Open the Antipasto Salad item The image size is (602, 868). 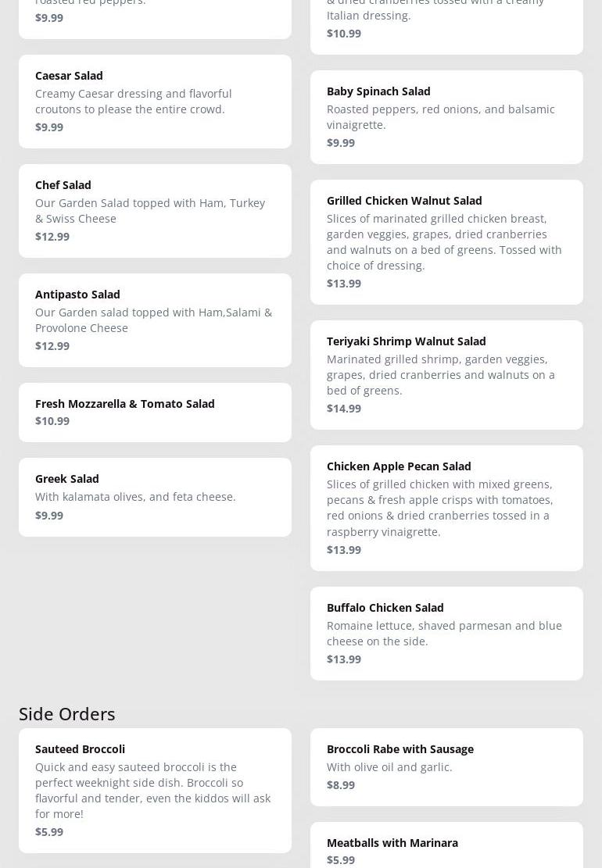[155, 320]
